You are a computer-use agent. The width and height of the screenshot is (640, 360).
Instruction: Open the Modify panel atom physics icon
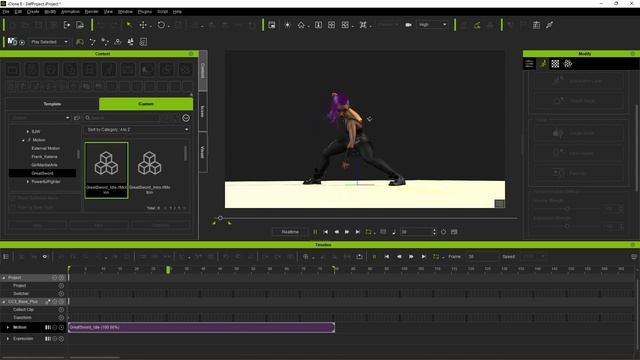568,64
